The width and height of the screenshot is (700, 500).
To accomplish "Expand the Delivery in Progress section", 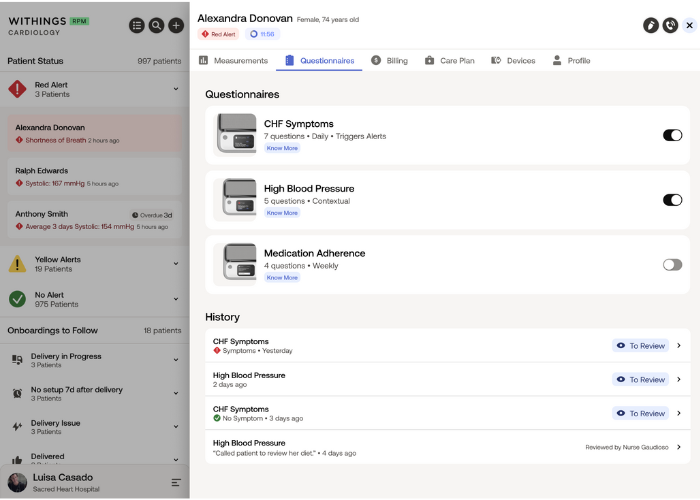I will (x=176, y=359).
